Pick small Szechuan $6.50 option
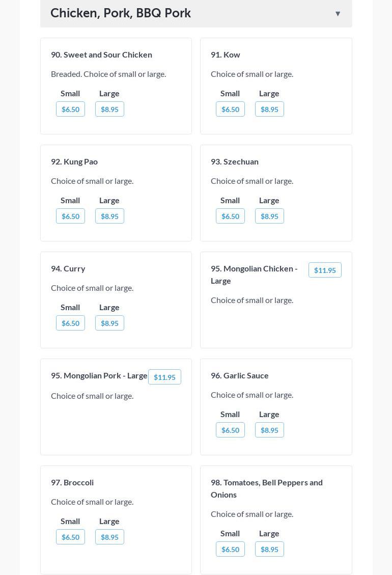392x575 pixels. pyautogui.click(x=230, y=216)
